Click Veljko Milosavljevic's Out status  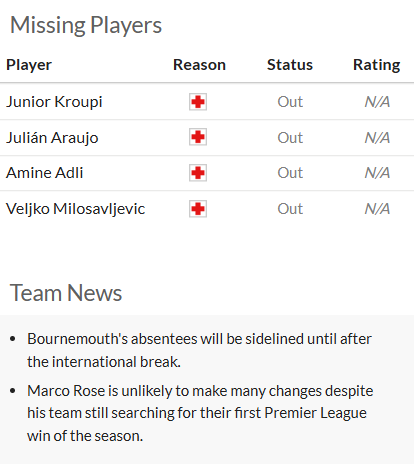tap(290, 209)
